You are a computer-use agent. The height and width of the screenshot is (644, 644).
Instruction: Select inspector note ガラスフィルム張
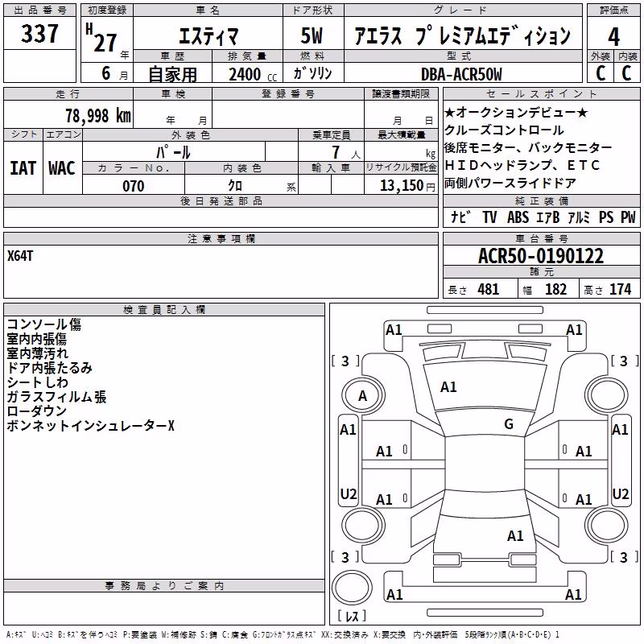pos(56,396)
